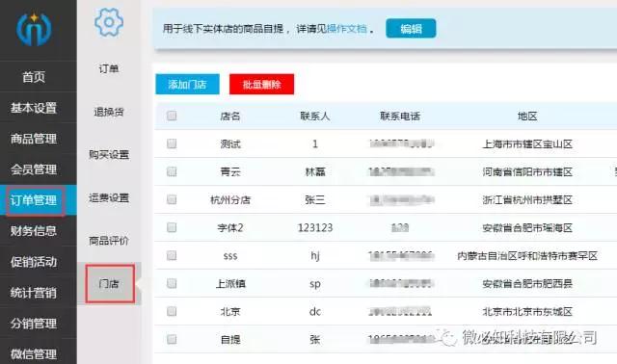The image size is (617, 364).
Task: Click region 浙江省杭州市拱墅区
Action: click(527, 200)
